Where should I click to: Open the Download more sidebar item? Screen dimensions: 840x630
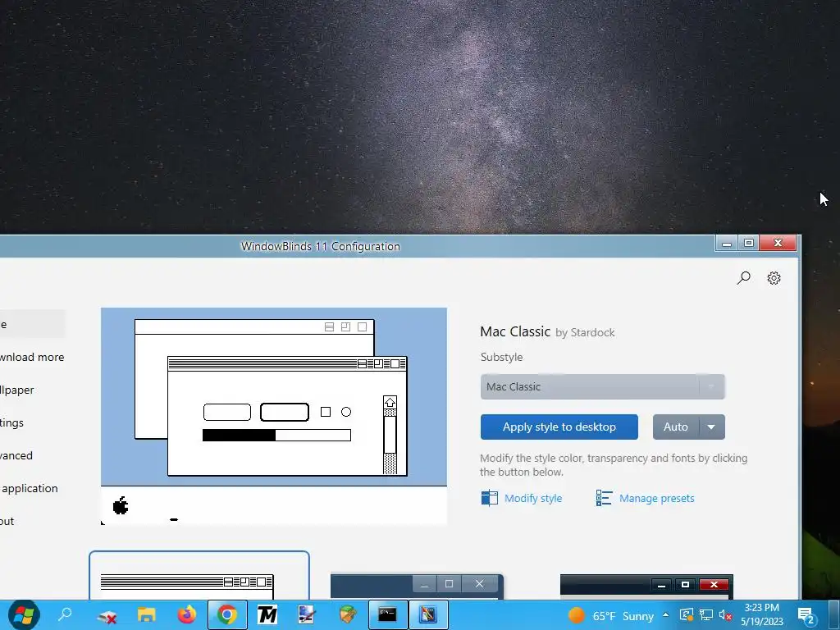[x=32, y=358]
